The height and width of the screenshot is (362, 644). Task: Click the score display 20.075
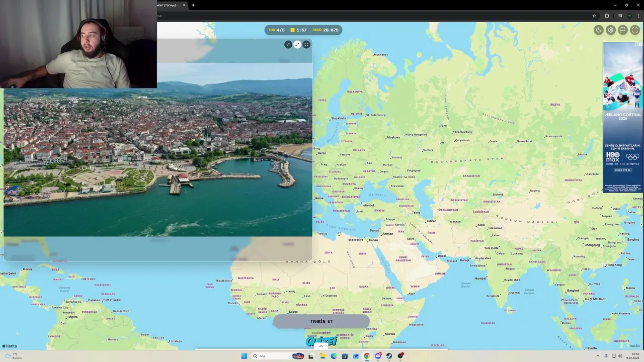point(331,30)
